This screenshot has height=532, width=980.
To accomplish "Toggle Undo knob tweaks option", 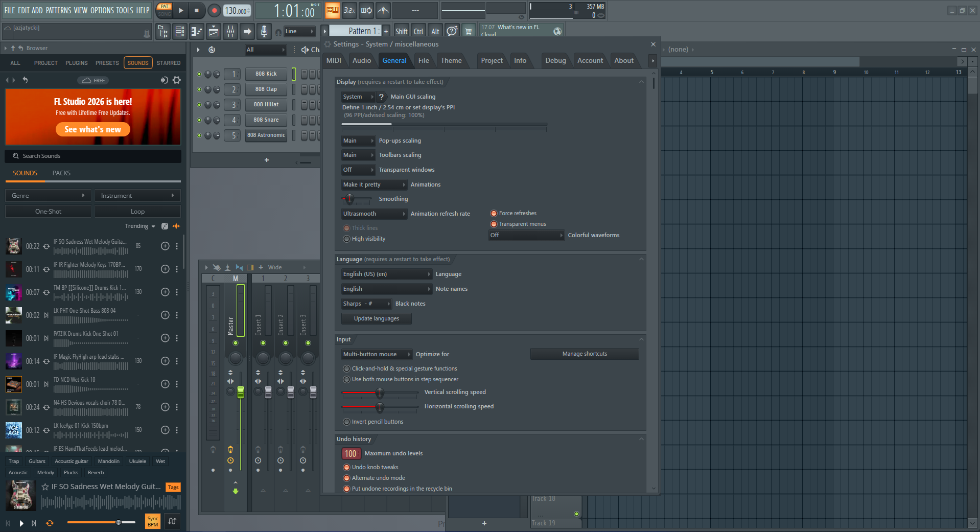I will pos(346,467).
